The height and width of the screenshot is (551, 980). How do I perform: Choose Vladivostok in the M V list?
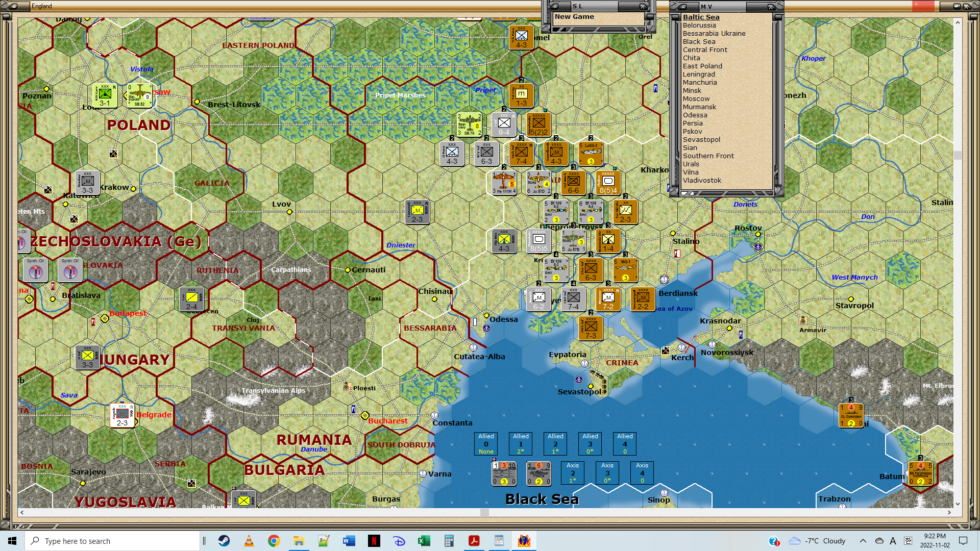(x=702, y=180)
